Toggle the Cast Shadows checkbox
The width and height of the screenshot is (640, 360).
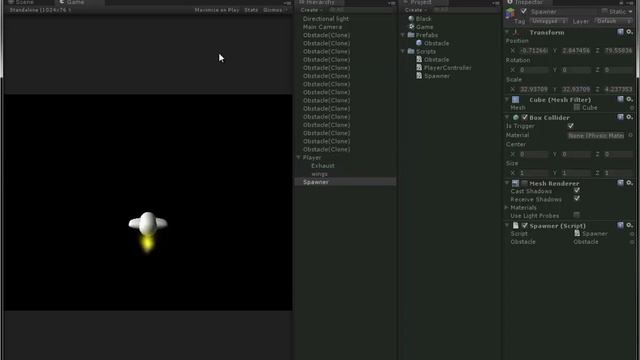(x=577, y=190)
